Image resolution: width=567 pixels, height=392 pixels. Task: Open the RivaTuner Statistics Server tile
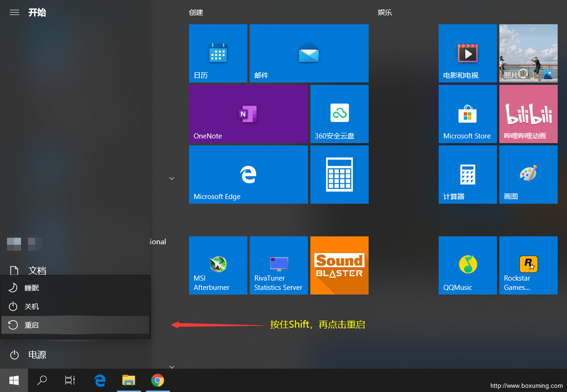coord(279,265)
